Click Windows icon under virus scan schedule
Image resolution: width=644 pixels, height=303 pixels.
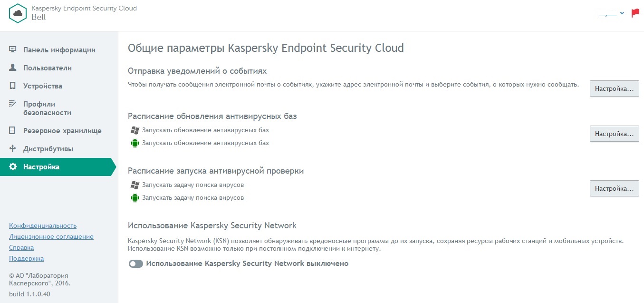[135, 185]
